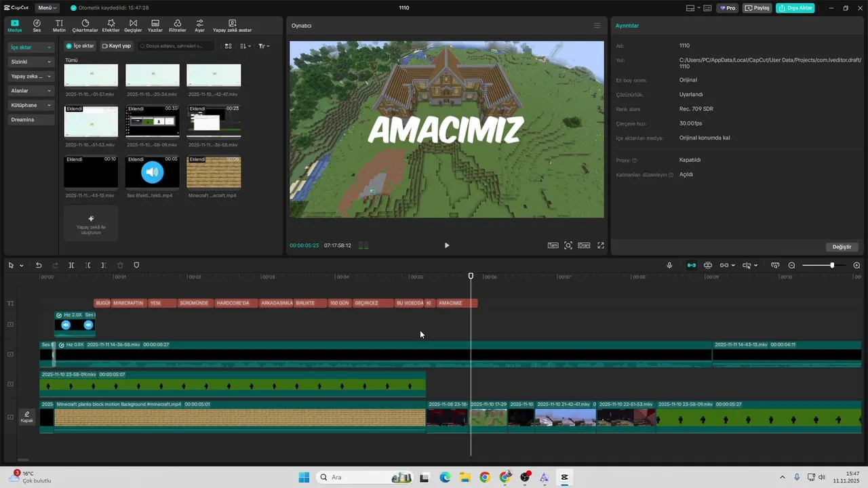
Task: Delete right of playhead trim icon
Action: coord(104,265)
